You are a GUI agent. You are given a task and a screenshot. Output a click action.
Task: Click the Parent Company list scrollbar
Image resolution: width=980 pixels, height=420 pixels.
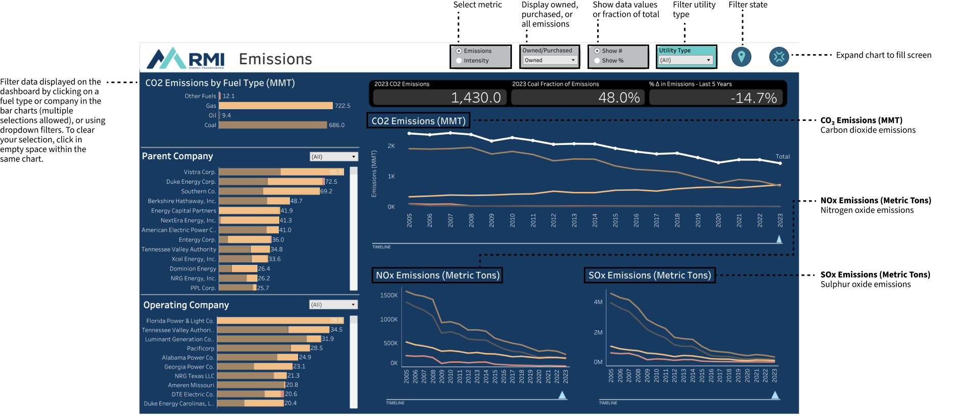[x=354, y=229]
